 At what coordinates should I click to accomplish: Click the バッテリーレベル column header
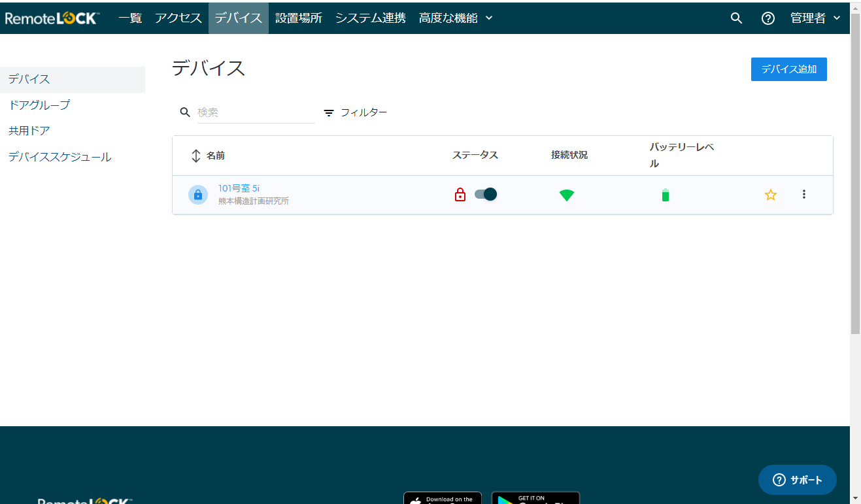(x=682, y=156)
